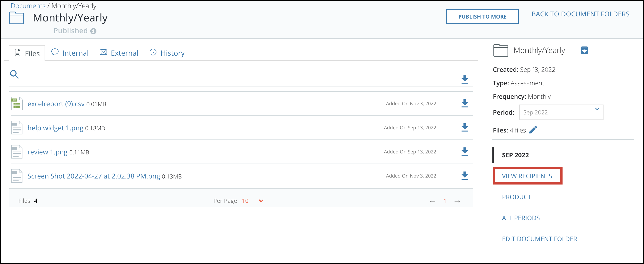Image resolution: width=644 pixels, height=264 pixels.
Task: Open the Period dropdown showing Sep 2022
Action: 561,112
